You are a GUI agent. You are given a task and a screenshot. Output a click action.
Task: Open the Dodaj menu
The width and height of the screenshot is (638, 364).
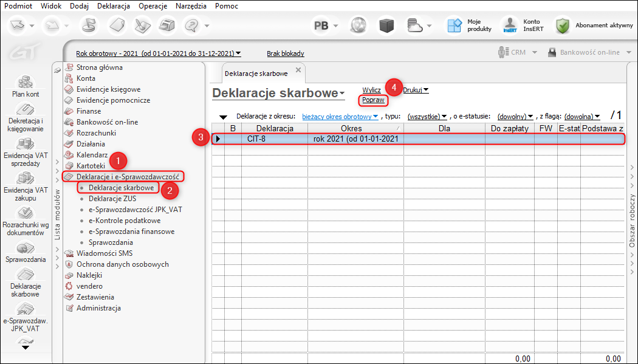[x=80, y=6]
